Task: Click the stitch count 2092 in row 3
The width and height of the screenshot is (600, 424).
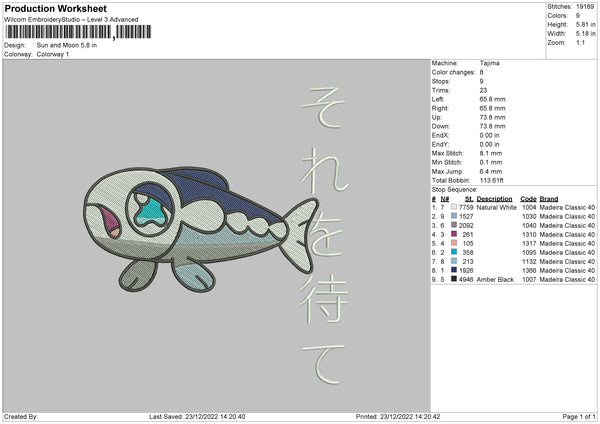Action: [466, 225]
